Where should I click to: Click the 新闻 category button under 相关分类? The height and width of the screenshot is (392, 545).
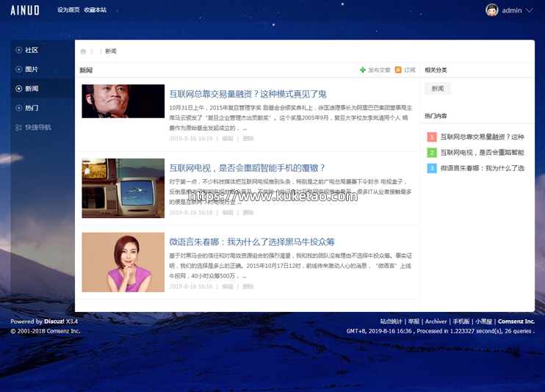pos(437,88)
